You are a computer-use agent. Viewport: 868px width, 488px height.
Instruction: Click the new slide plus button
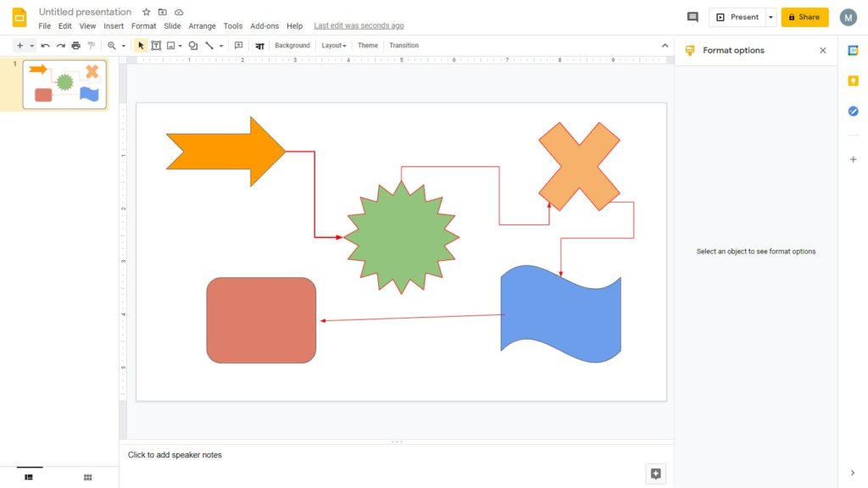point(20,46)
